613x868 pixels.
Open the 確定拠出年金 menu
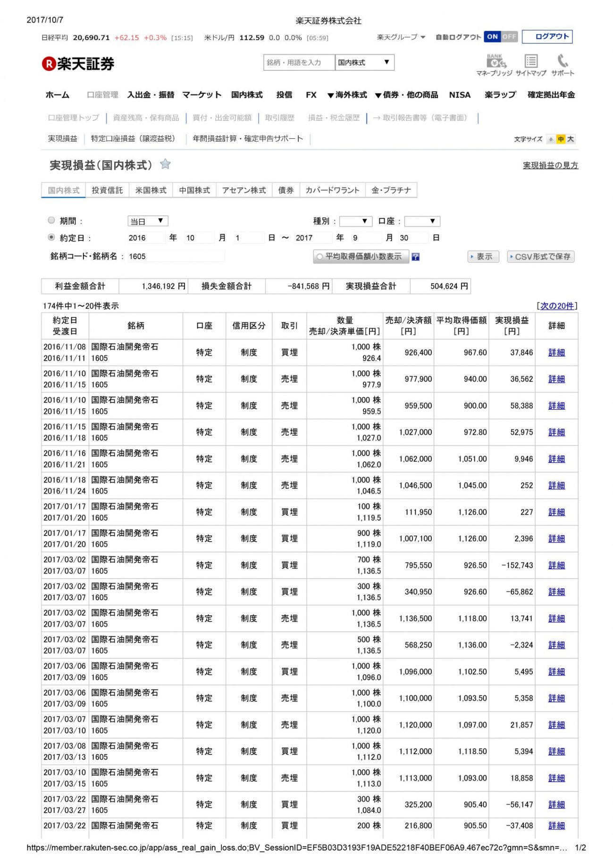pos(551,95)
